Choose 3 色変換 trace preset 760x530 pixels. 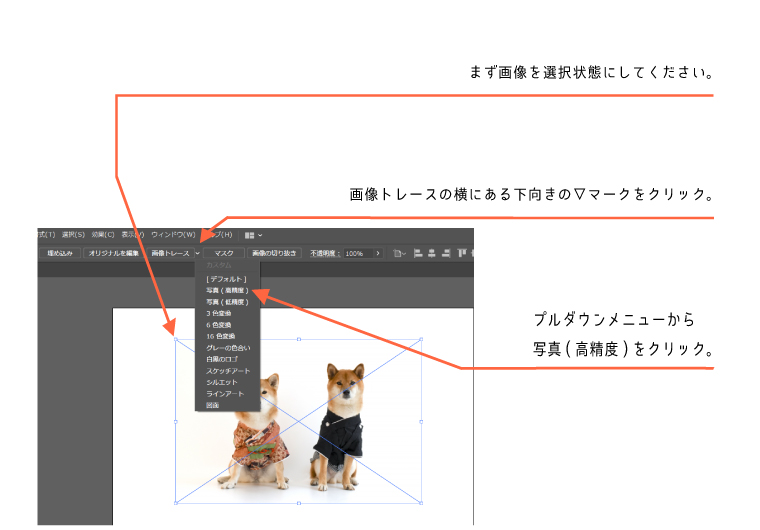pyautogui.click(x=227, y=314)
